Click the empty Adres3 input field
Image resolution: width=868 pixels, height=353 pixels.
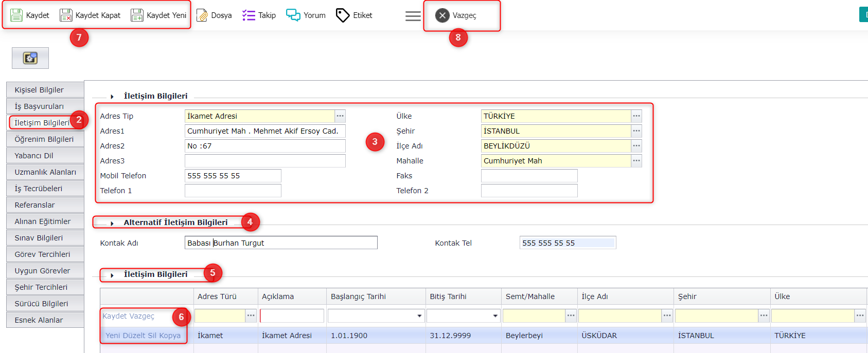click(x=265, y=161)
